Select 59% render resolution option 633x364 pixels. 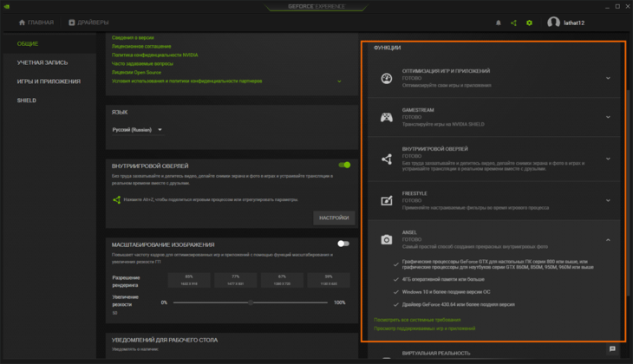click(329, 280)
